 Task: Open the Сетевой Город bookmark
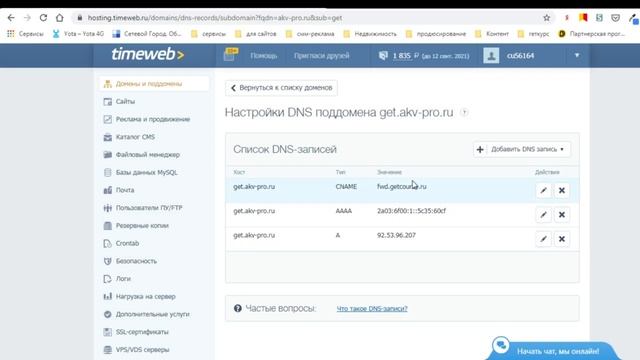147,34
